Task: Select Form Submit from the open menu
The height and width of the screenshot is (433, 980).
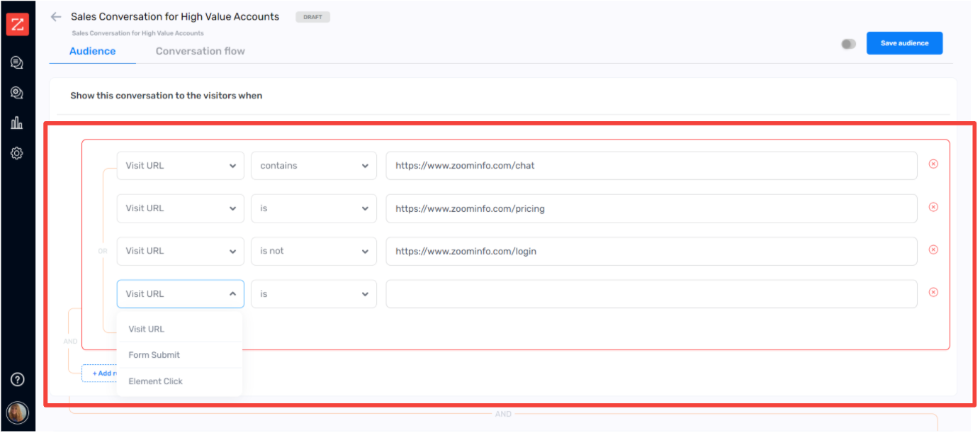Action: pyautogui.click(x=154, y=354)
